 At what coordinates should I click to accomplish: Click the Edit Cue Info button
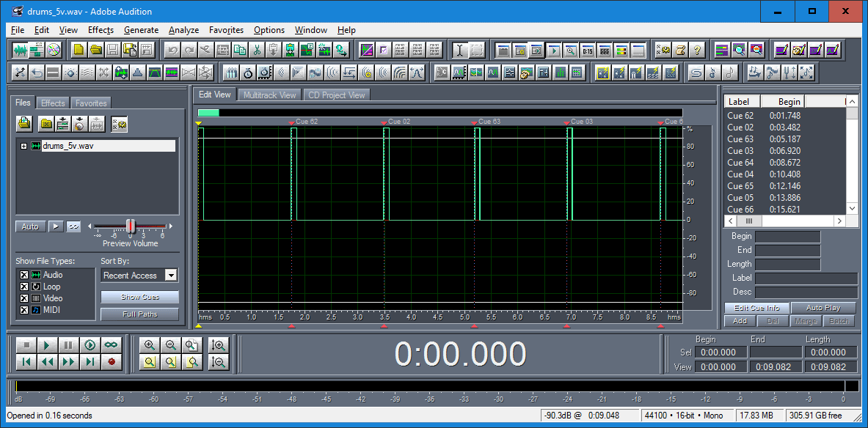coord(756,308)
